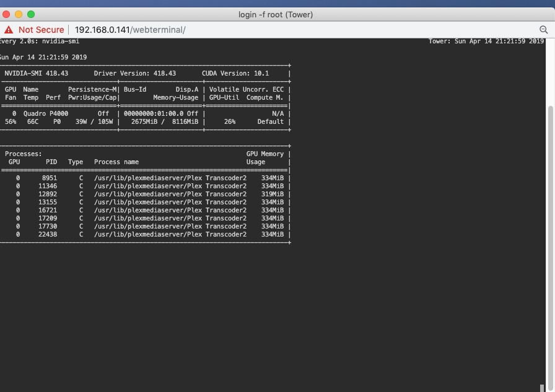555x392 pixels.
Task: Click the Driver Version: 418.43 text
Action: (x=135, y=73)
